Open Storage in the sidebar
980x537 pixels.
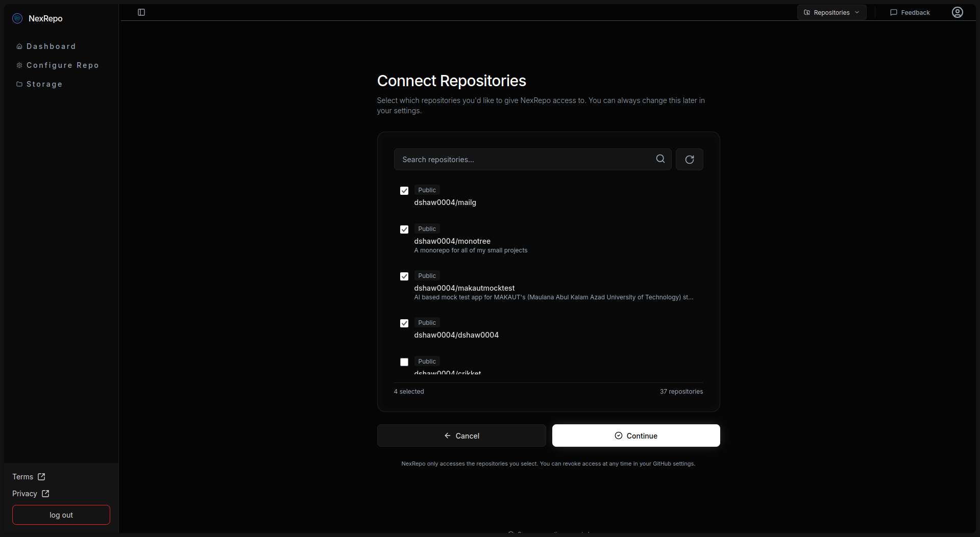coord(39,84)
